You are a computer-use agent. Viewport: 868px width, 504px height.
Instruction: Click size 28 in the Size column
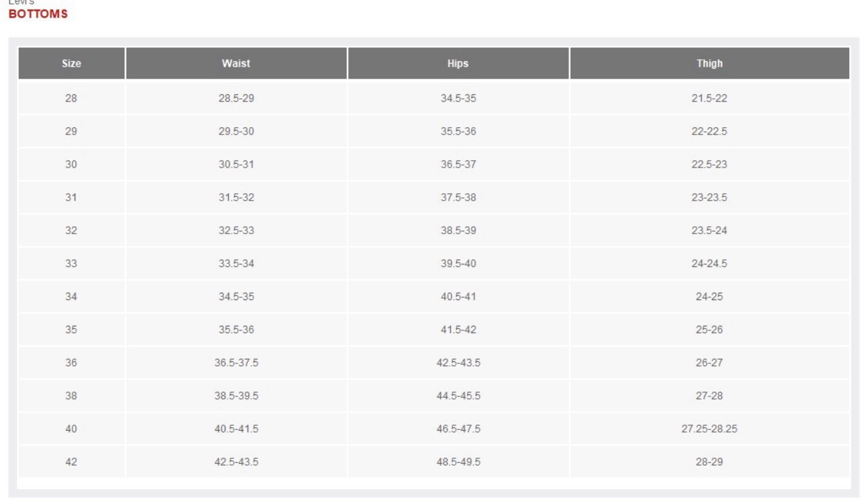[71, 98]
